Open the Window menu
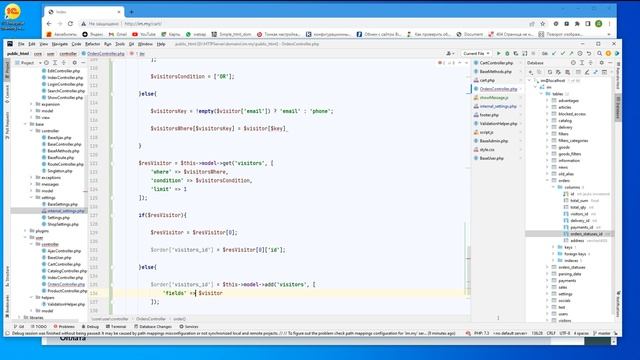The image size is (640, 360). (145, 44)
